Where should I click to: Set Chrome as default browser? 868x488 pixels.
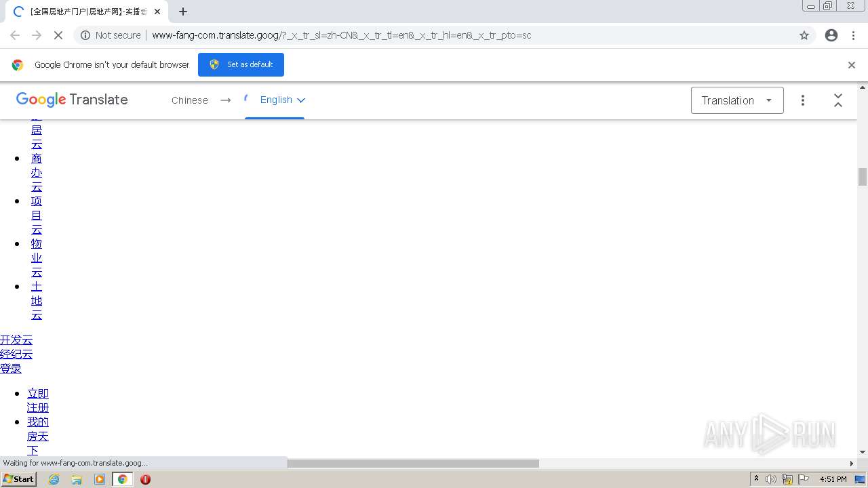tap(241, 64)
